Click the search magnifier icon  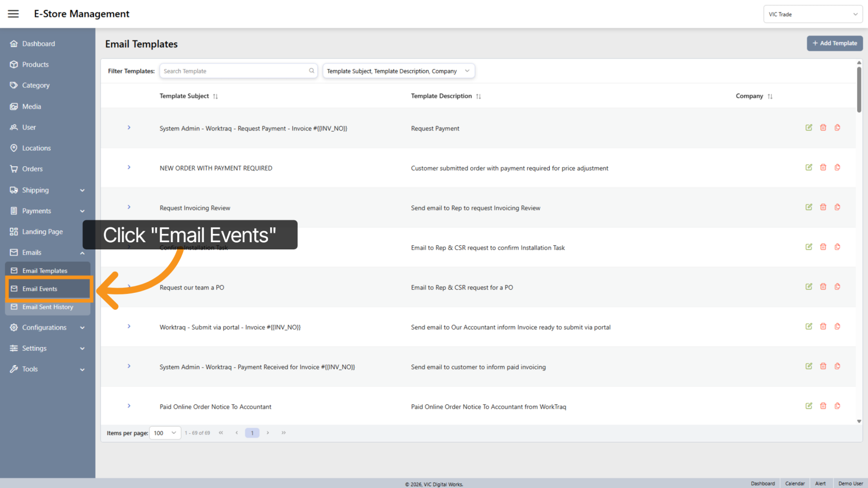coord(312,71)
